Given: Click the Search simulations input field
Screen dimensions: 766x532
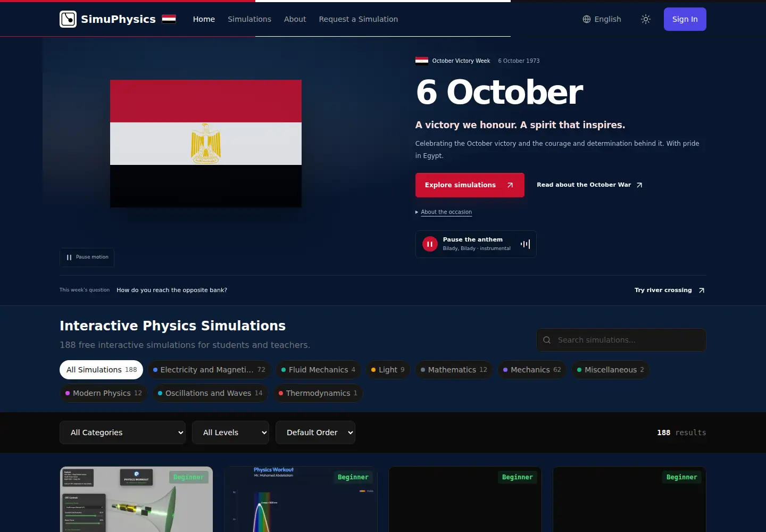Looking at the screenshot, I should pyautogui.click(x=621, y=340).
